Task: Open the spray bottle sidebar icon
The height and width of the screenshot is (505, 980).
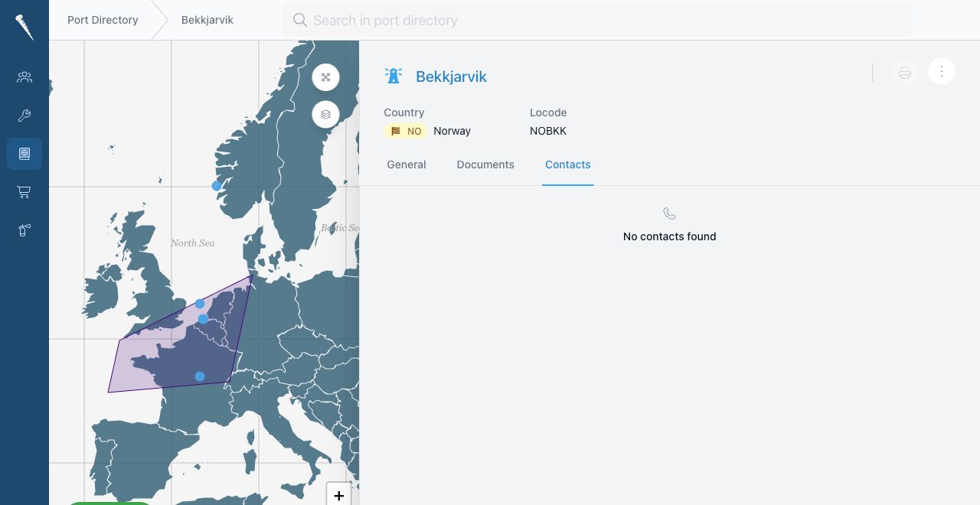Action: 24,230
